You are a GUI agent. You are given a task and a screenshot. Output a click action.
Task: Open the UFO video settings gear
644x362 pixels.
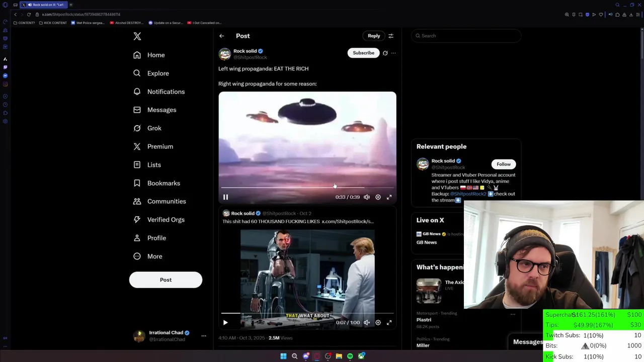[x=378, y=197]
